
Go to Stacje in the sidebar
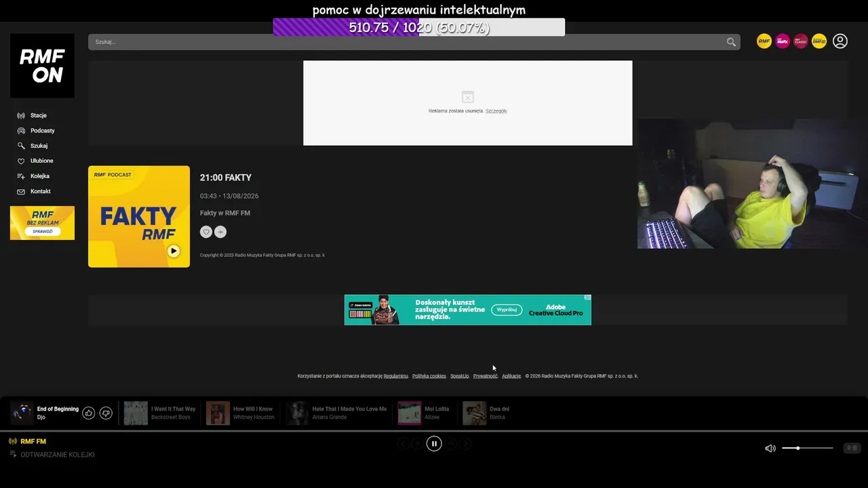click(38, 115)
